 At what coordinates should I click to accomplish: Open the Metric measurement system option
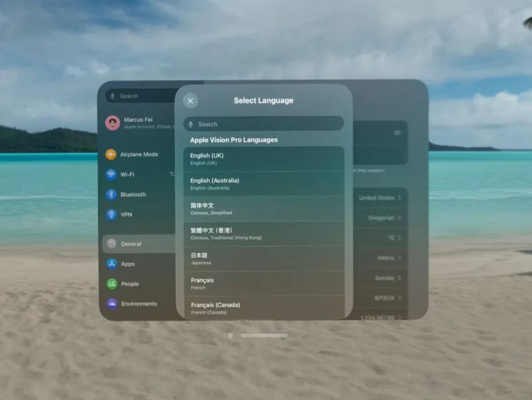tap(388, 258)
